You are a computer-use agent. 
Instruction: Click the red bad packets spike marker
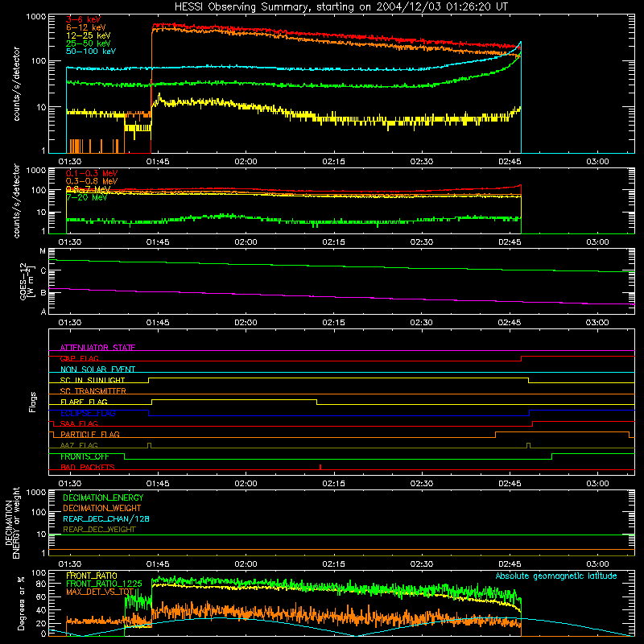click(x=320, y=467)
